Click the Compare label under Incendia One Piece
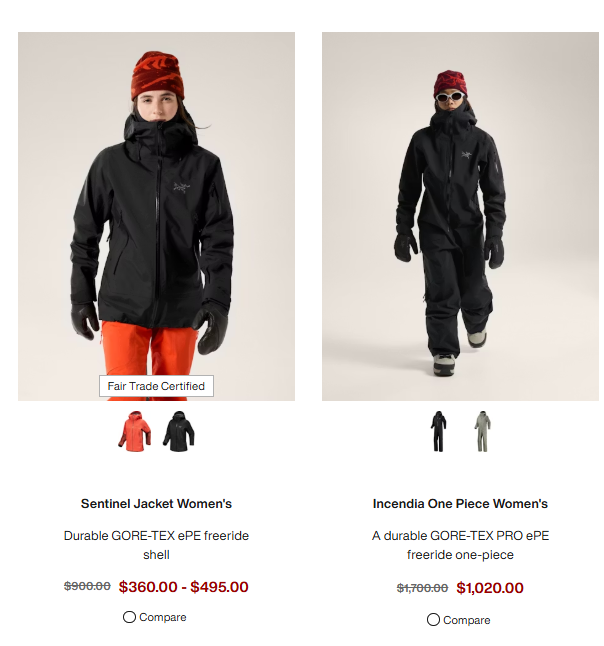604x646 pixels. 466,620
